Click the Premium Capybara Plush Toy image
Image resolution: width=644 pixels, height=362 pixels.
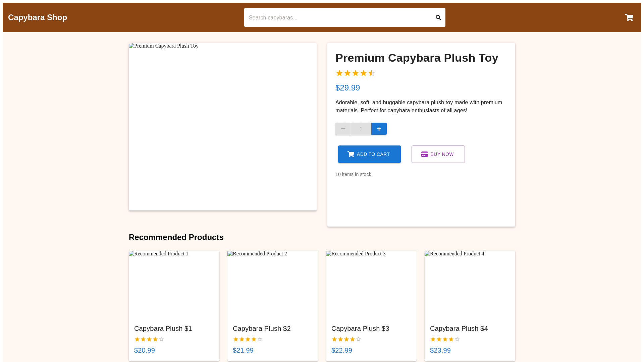pos(223,127)
